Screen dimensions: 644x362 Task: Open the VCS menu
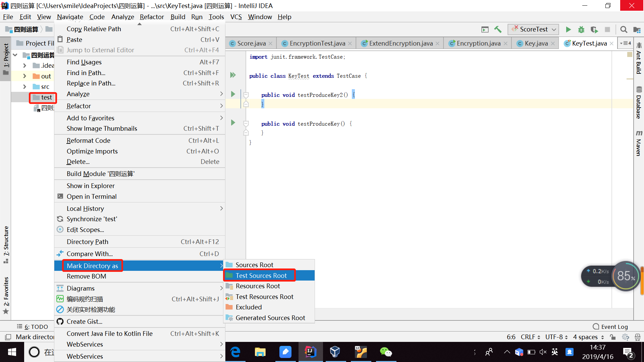(236, 17)
